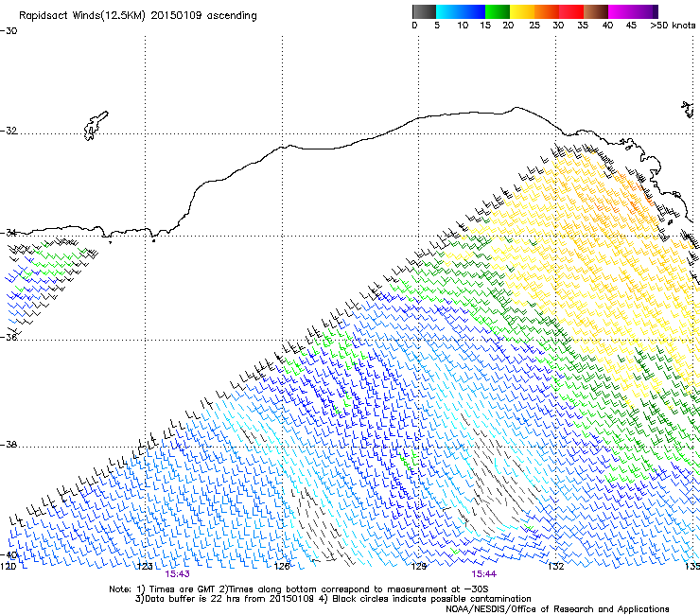Click the '132' longitude label
The height and width of the screenshot is (615, 700).
(x=555, y=567)
